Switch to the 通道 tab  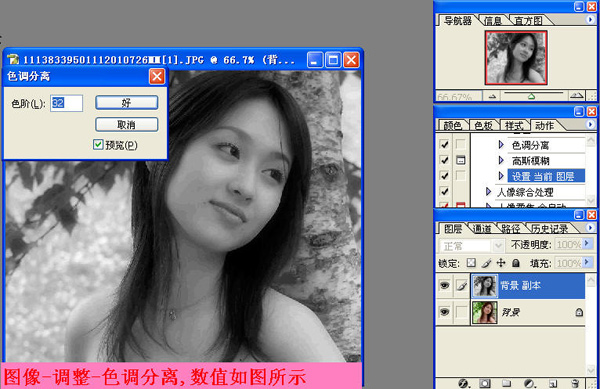pos(482,229)
